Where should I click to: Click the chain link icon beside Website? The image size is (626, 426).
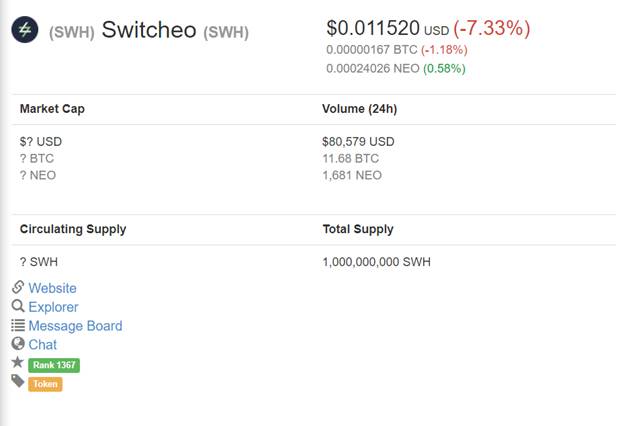[x=18, y=287]
